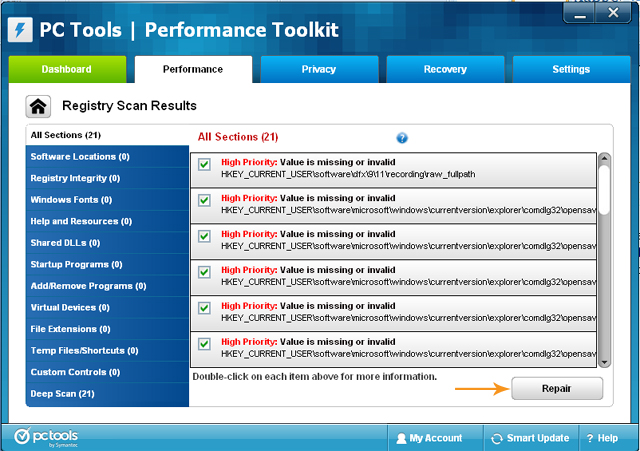Click the pctools logo in the footer

point(46,437)
